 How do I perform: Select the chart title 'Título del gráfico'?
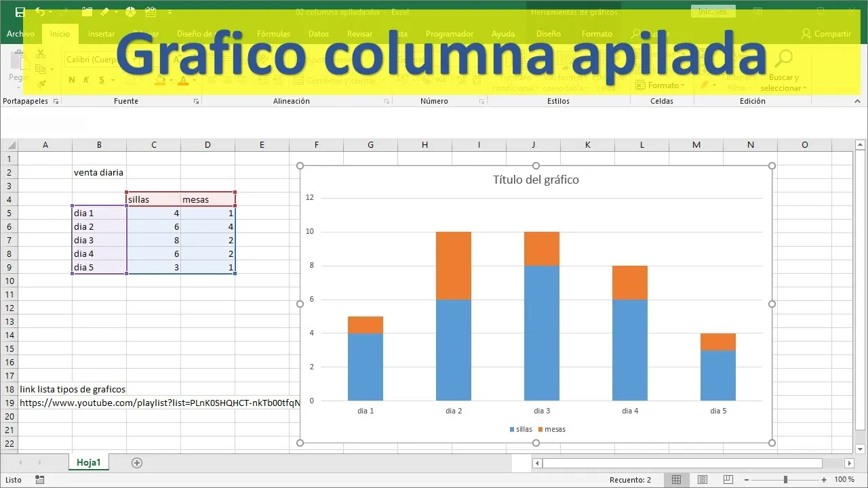click(x=535, y=180)
